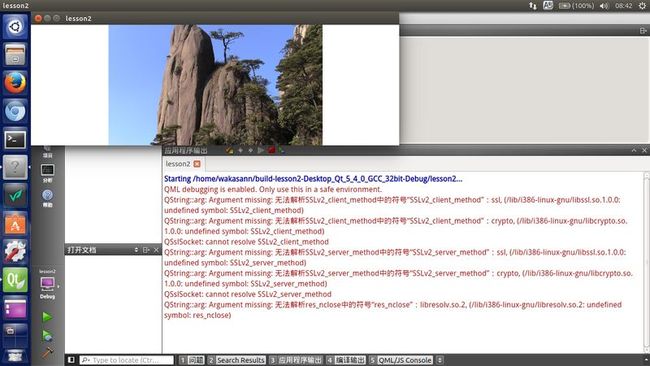Launch Firefox from the Ubuntu launcher
Screen dimensions: 650x366
point(15,83)
